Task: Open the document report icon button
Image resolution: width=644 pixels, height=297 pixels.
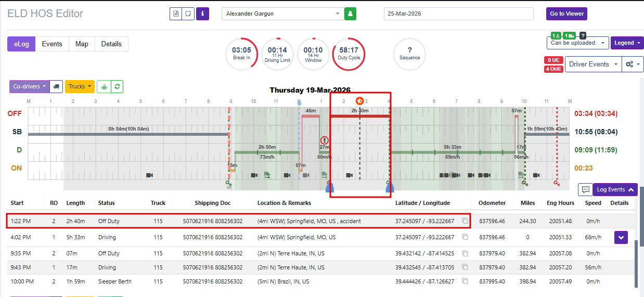Action: [176, 14]
